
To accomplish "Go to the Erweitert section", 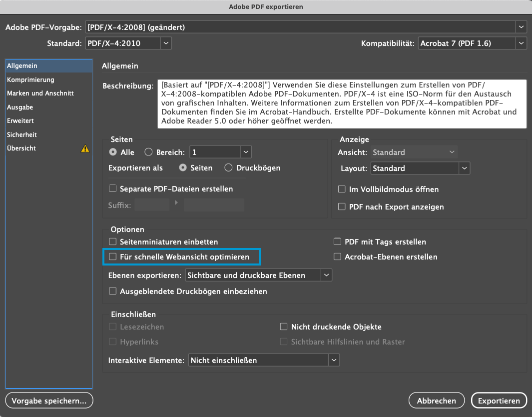I will click(49, 121).
